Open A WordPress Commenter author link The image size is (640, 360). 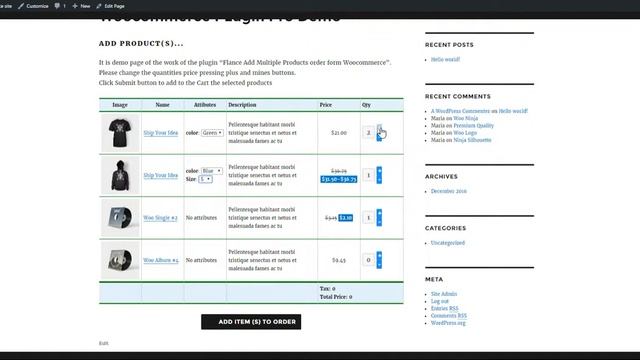coord(460,111)
